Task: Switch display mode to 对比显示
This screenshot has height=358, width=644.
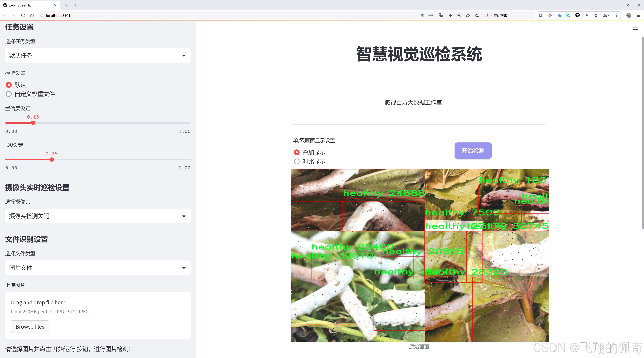Action: click(297, 161)
